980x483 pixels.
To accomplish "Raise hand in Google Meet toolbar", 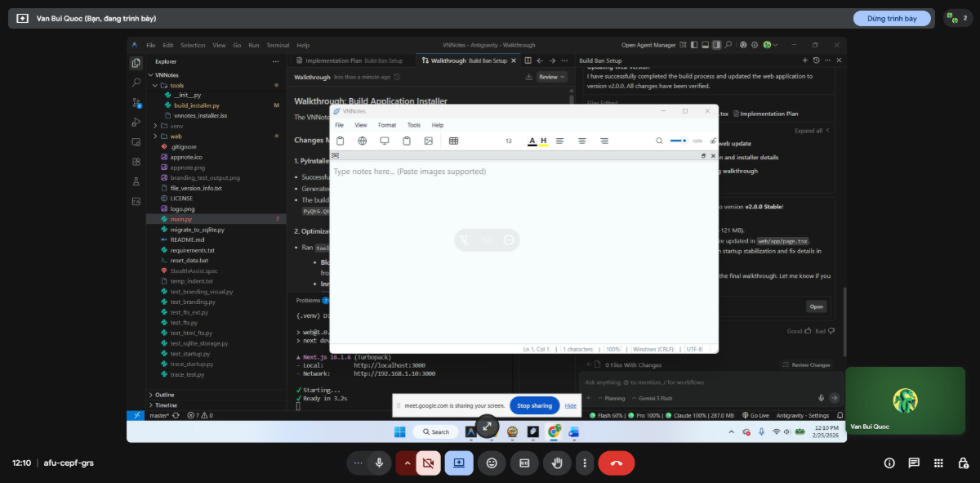I will pos(557,463).
